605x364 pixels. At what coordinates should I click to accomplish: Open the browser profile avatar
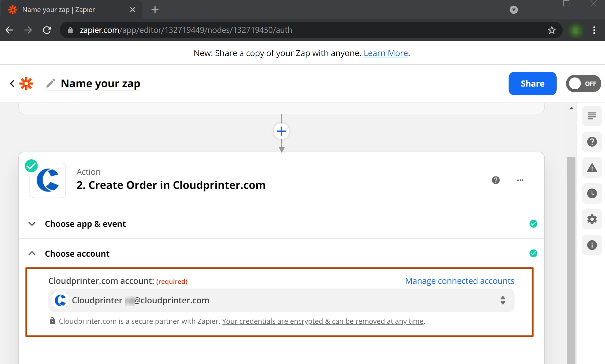pos(576,31)
